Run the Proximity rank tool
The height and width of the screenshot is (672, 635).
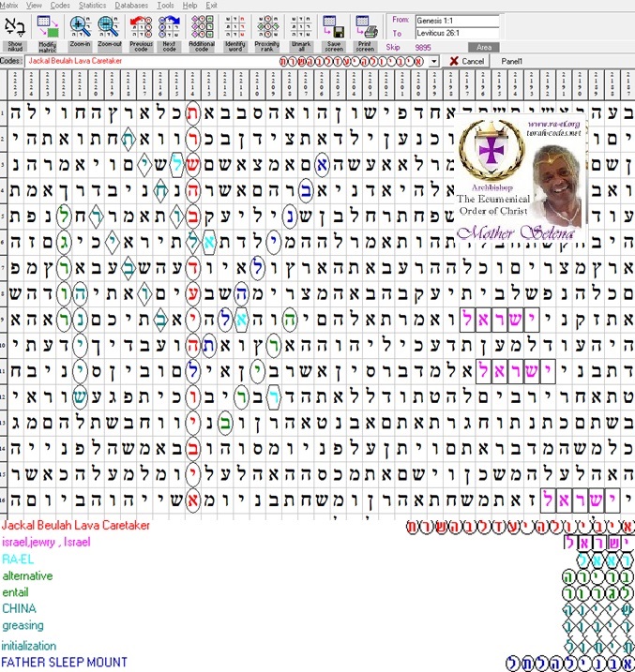tap(266, 33)
